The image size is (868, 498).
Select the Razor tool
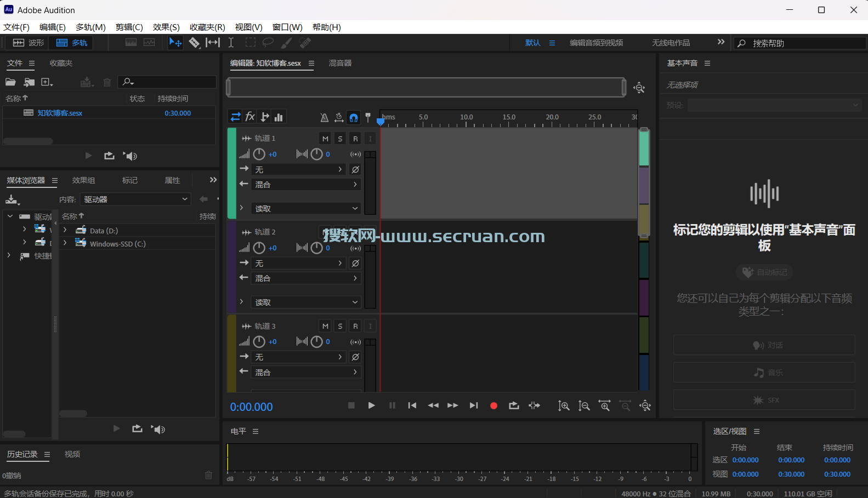pyautogui.click(x=194, y=43)
